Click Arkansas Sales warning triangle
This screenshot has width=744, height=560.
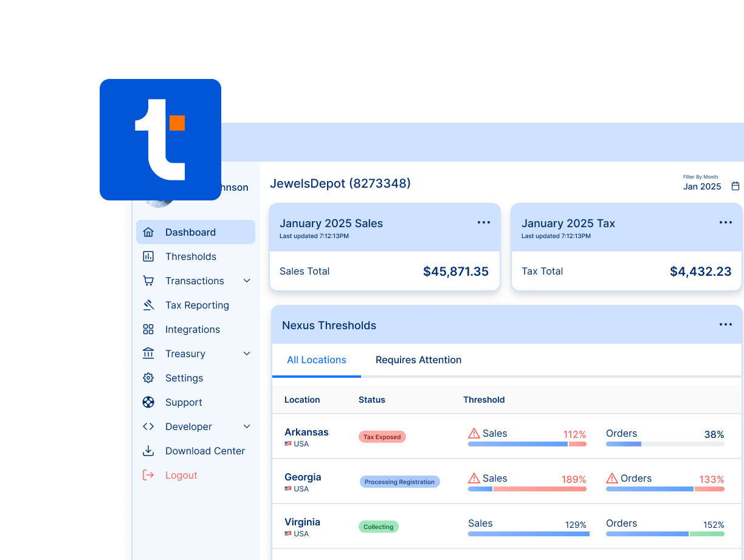(474, 433)
